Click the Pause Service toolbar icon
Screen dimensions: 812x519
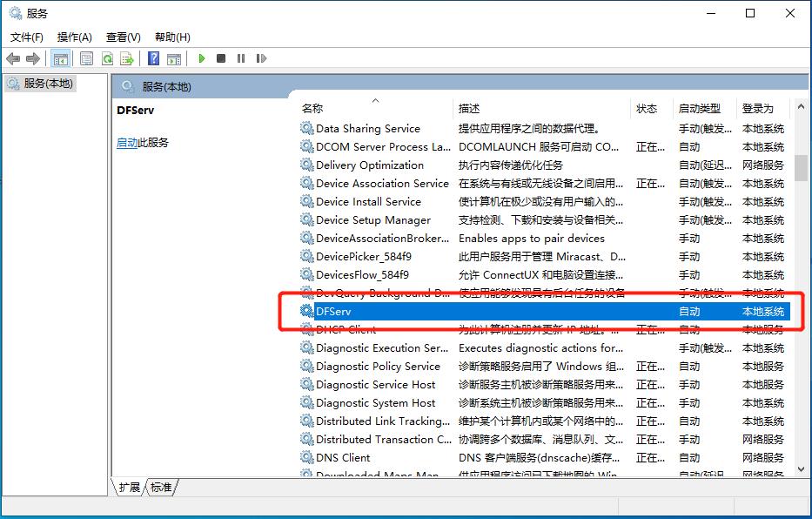240,58
